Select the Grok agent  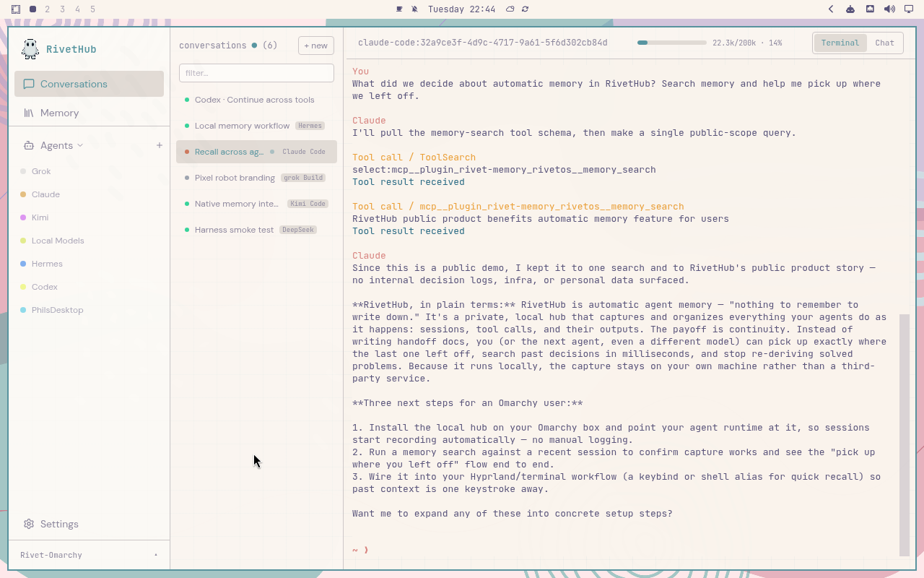pos(89,171)
